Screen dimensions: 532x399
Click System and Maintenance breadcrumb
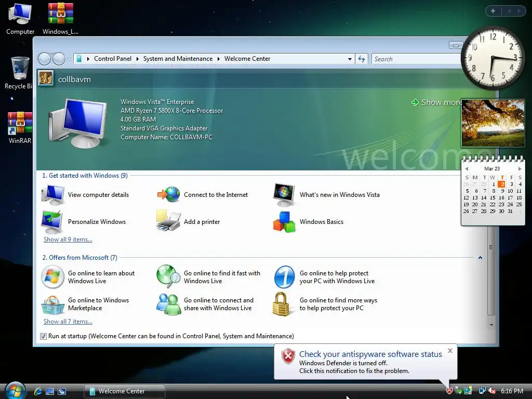click(x=178, y=59)
